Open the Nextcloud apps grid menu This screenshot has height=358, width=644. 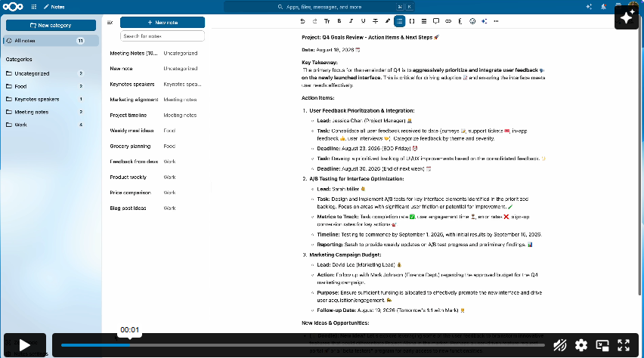[34, 7]
